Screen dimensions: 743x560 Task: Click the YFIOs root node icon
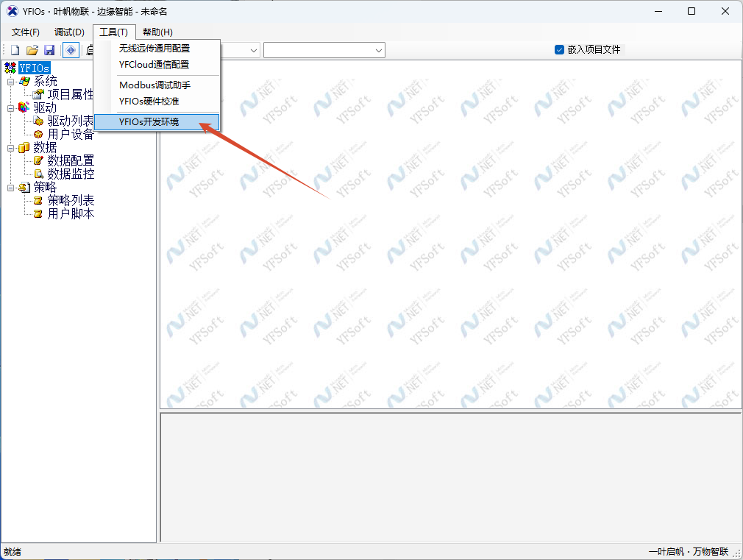tap(10, 68)
